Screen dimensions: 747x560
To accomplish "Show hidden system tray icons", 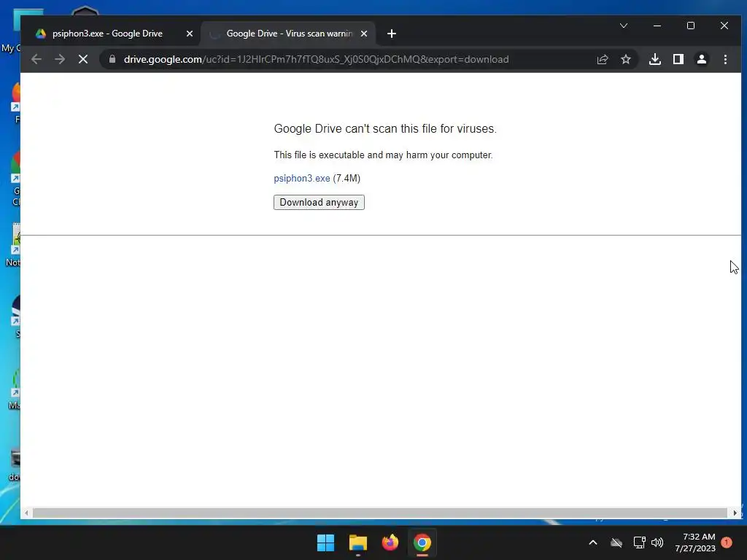I will [593, 542].
